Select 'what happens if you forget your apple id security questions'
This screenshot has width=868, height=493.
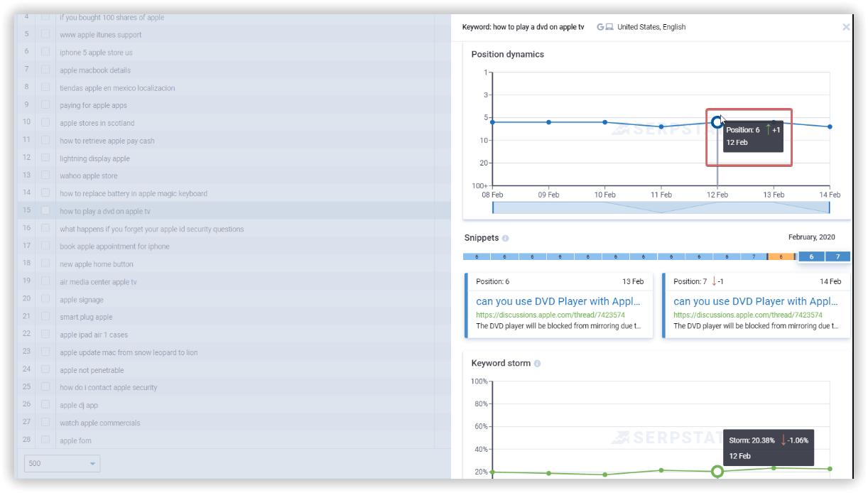pyautogui.click(x=152, y=229)
